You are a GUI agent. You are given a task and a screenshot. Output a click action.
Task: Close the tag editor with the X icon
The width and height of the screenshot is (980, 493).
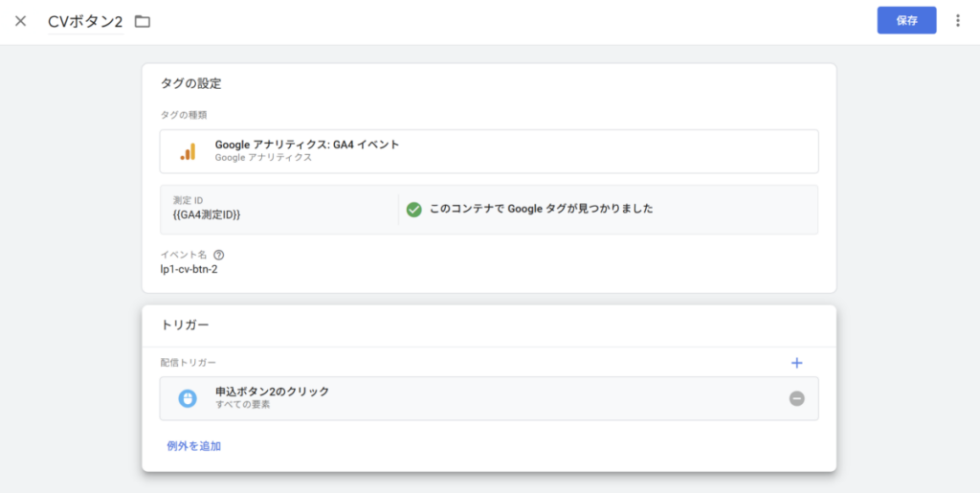(x=20, y=21)
